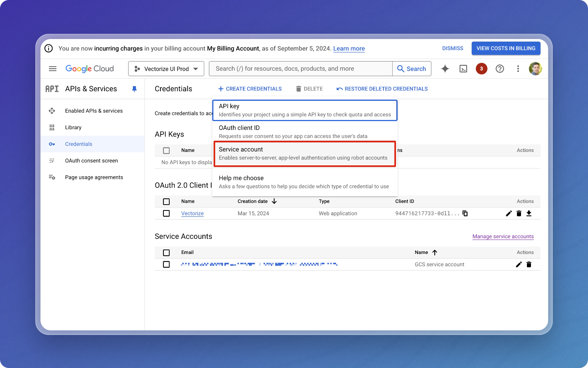Click CREATE CREDENTIALS dropdown button

tap(250, 89)
